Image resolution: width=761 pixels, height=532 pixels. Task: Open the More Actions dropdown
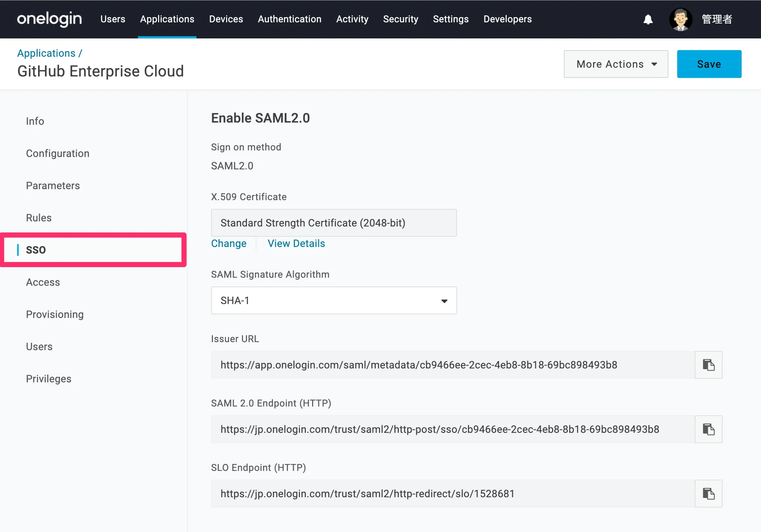(616, 64)
